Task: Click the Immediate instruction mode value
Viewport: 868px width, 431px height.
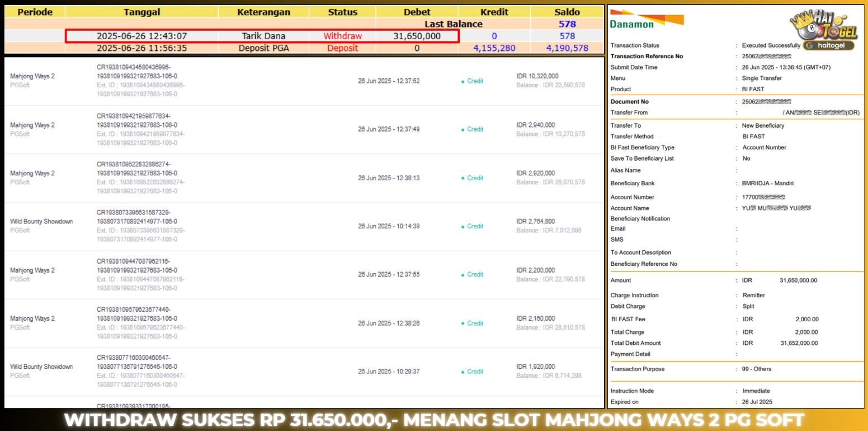Action: click(756, 391)
